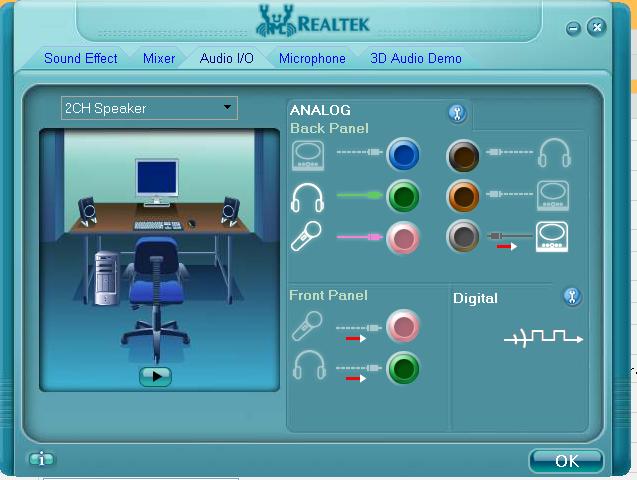Click the black back panel audio jack
This screenshot has width=637, height=480.
tap(462, 154)
